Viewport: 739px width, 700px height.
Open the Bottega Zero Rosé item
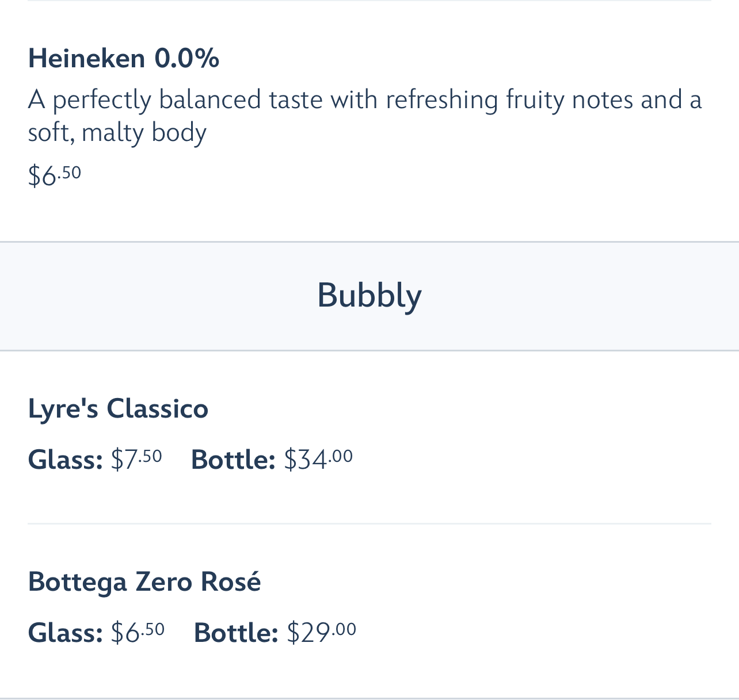pos(144,582)
